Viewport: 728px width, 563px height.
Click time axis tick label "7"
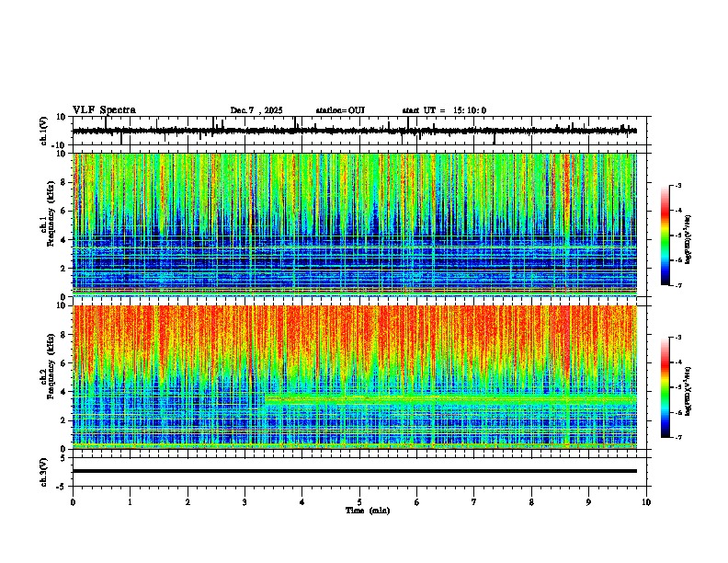click(x=474, y=502)
